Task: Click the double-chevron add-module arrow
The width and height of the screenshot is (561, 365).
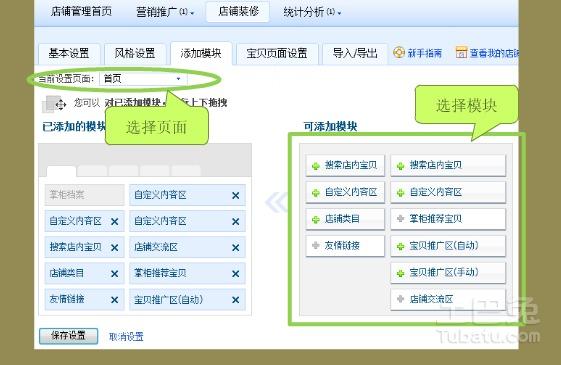Action: click(276, 202)
